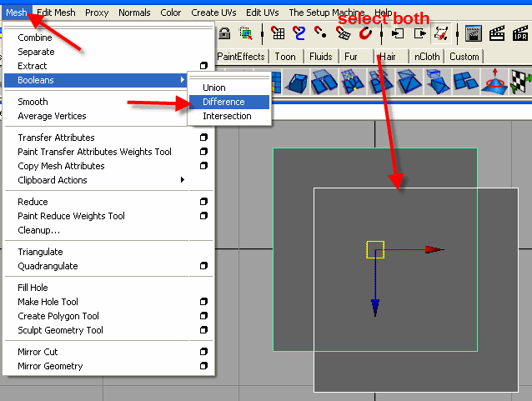Select the Union boolean option
The image size is (532, 401).
coord(214,88)
